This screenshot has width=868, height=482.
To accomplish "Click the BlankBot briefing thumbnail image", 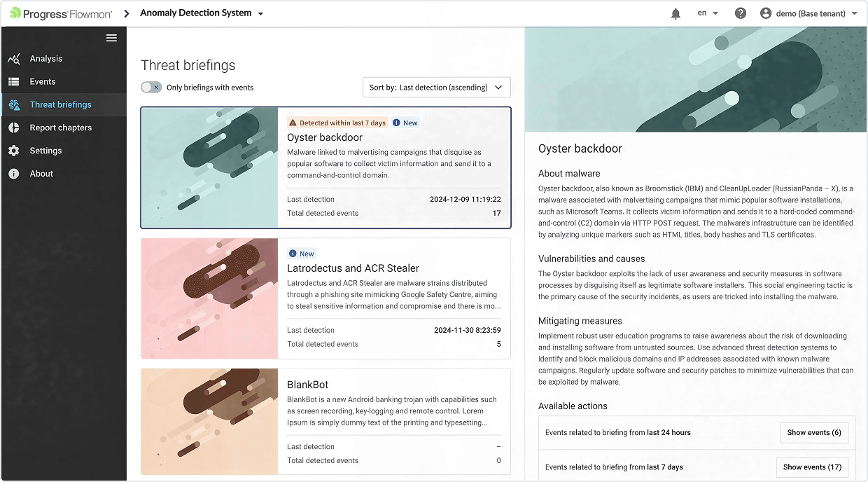I will pos(209,422).
